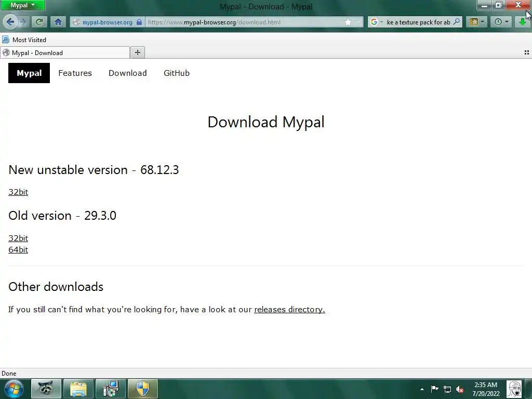Open Features in the site navigation
Screen dimensions: 532x399
tap(75, 73)
